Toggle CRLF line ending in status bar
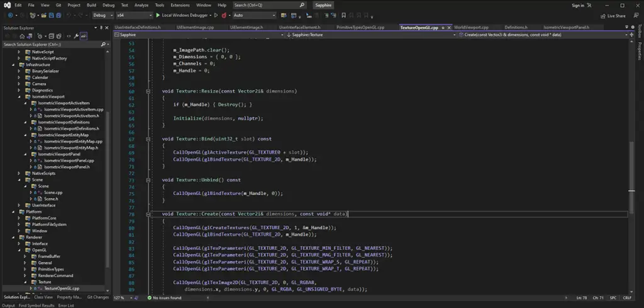Image resolution: width=644 pixels, height=308 pixels. pyautogui.click(x=627, y=298)
